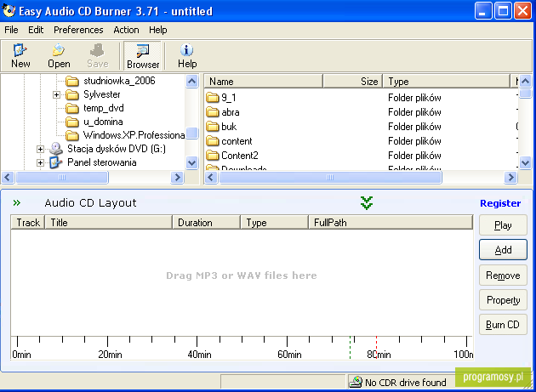
Task: Toggle the Browser toolbar button
Action: pyautogui.click(x=143, y=56)
